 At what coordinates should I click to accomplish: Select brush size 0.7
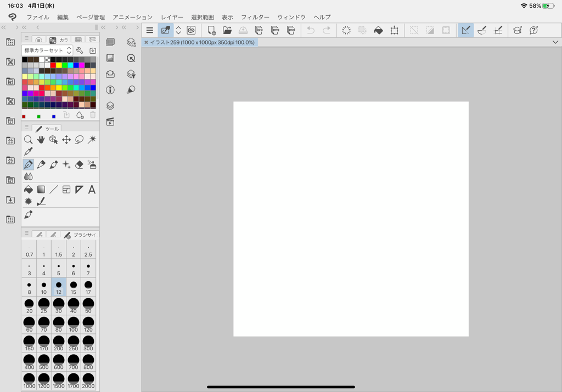30,250
